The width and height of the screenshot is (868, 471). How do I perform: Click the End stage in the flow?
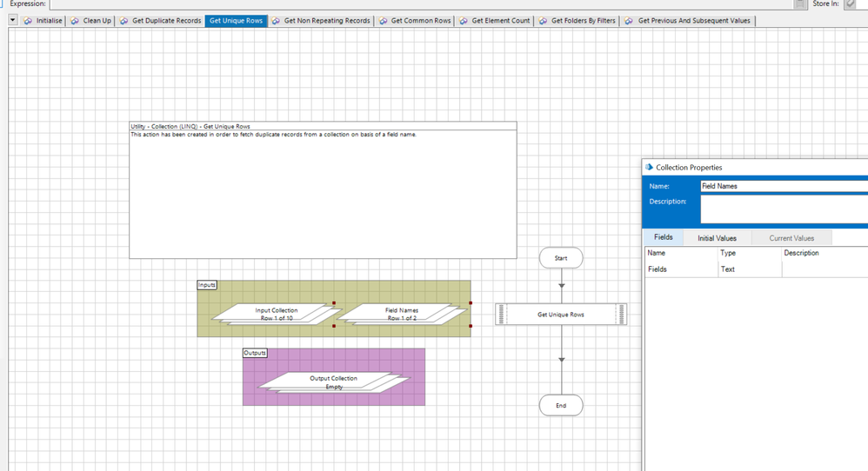(x=561, y=405)
